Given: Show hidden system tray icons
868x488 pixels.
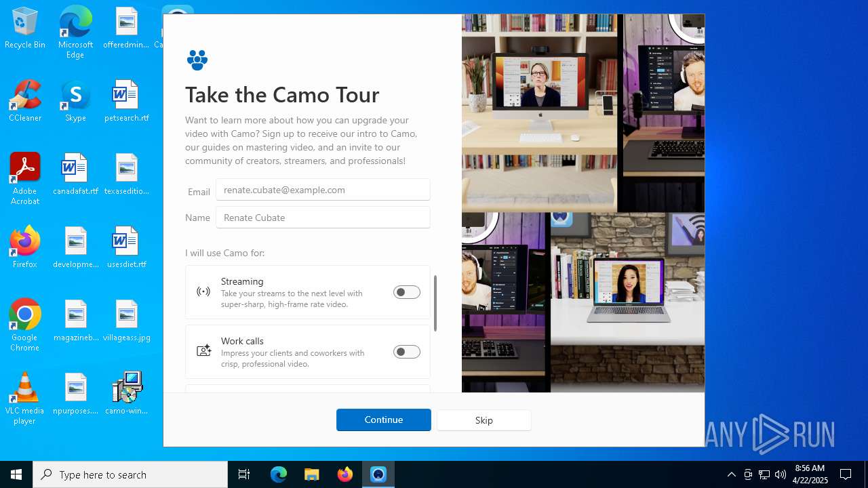Looking at the screenshot, I should [x=731, y=474].
